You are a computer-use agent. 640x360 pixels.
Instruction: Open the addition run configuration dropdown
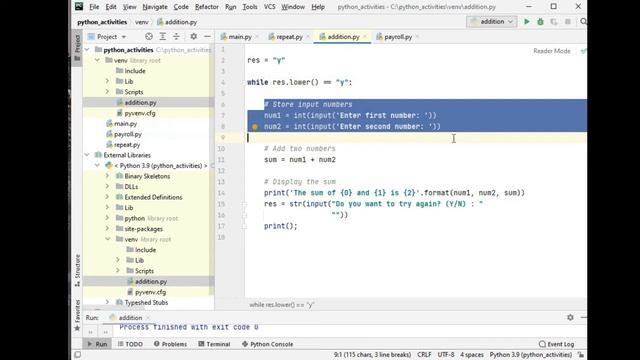pos(492,22)
